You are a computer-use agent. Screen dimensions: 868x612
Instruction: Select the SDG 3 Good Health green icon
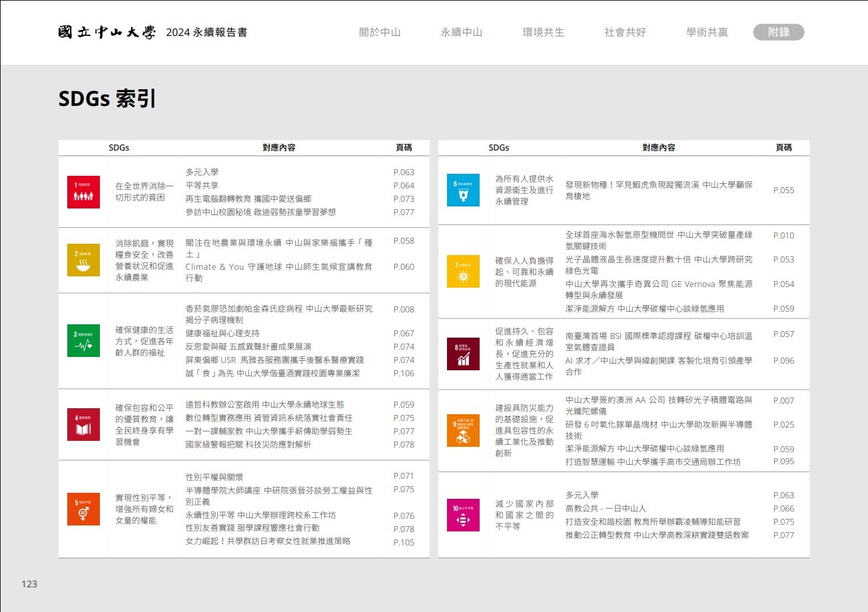pos(83,340)
